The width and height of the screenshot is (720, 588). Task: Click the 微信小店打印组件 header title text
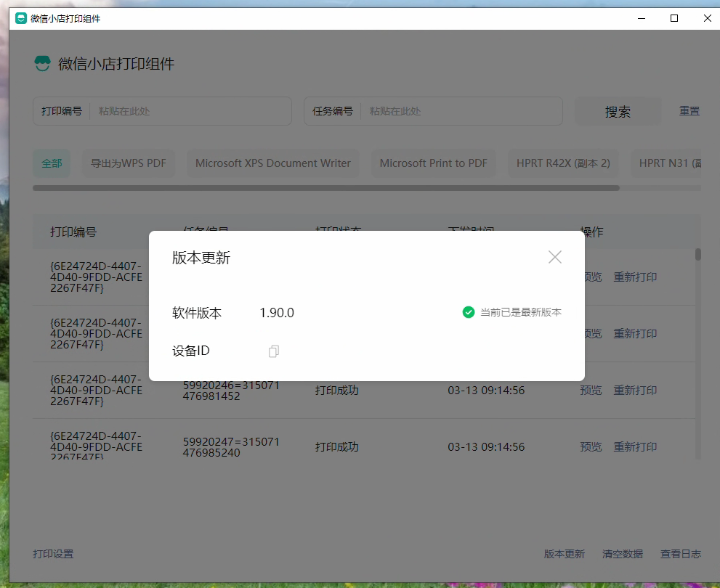click(x=116, y=64)
